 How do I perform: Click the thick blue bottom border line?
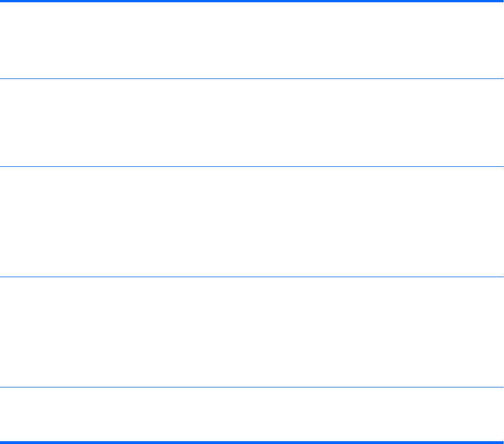tap(252, 442)
